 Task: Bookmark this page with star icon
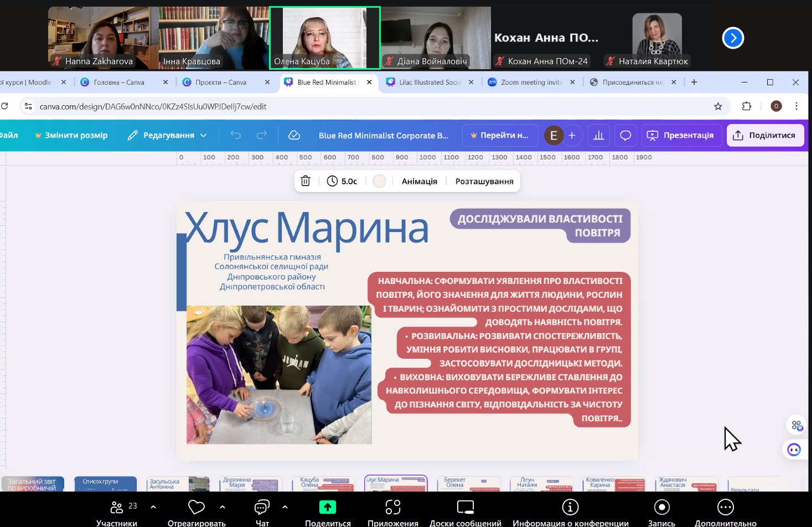(x=718, y=106)
